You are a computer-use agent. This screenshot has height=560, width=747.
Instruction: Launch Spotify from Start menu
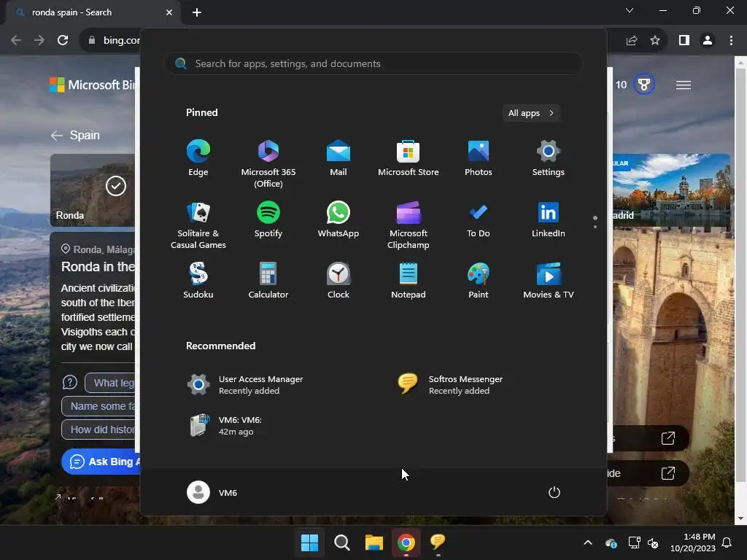268,219
